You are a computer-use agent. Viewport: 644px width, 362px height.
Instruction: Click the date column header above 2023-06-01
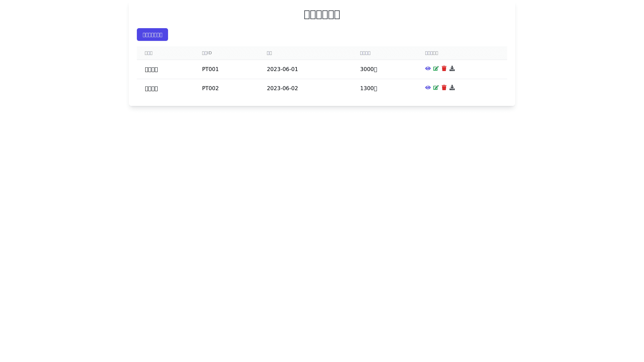269,53
